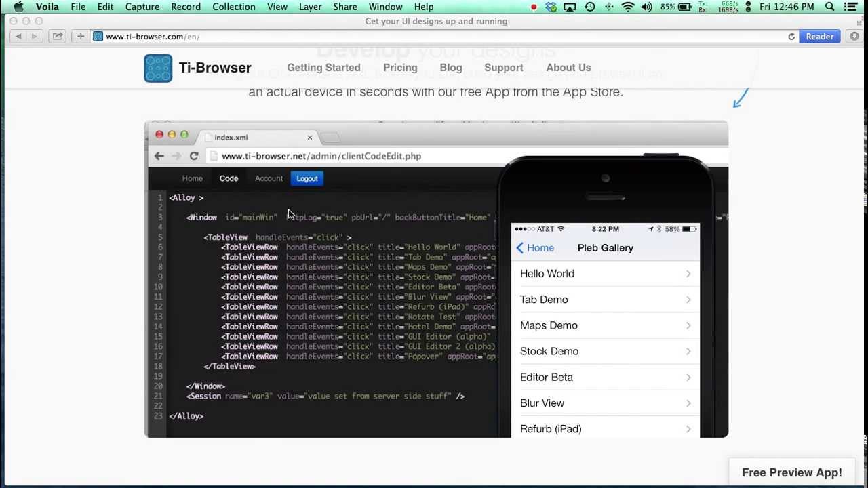Tap the Blur View row chevron
868x488 pixels.
[x=688, y=403]
